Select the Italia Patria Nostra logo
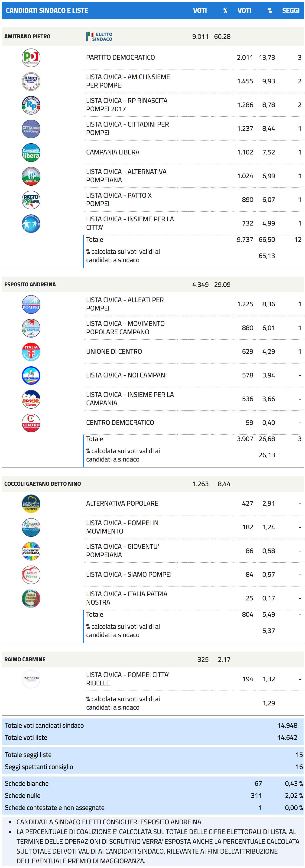 [31, 598]
